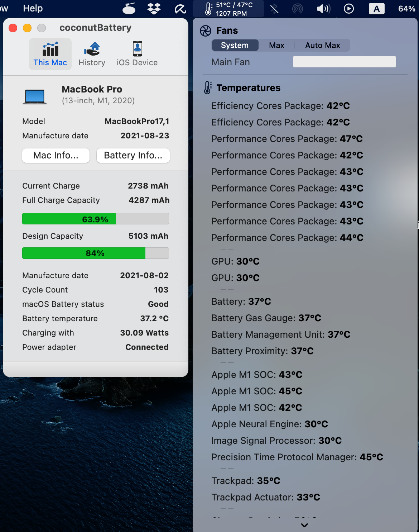The height and width of the screenshot is (532, 419).
Task: Click Performance Cores Package 42°C row
Action: click(287, 155)
